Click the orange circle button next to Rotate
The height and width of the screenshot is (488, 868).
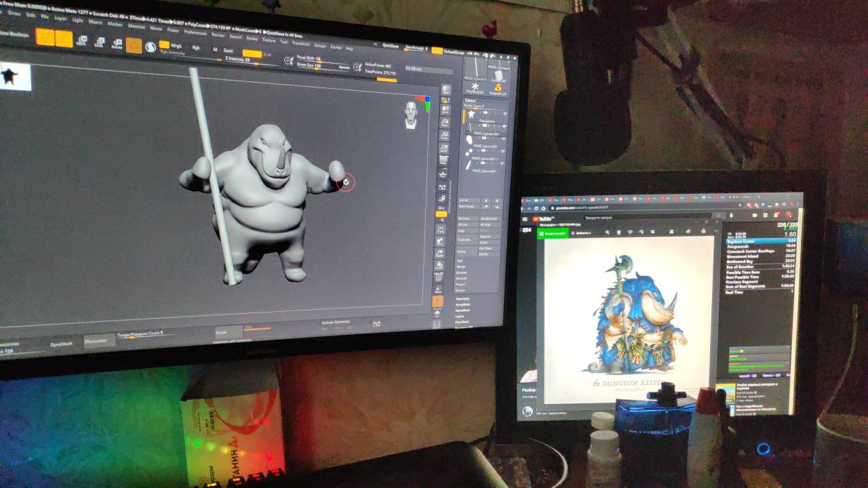134,45
